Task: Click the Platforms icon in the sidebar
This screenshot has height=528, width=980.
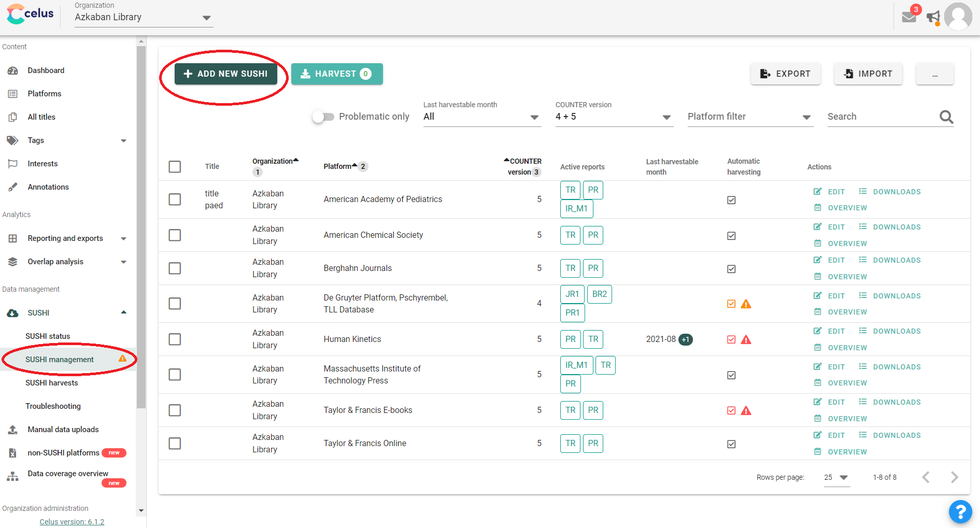Action: 13,94
